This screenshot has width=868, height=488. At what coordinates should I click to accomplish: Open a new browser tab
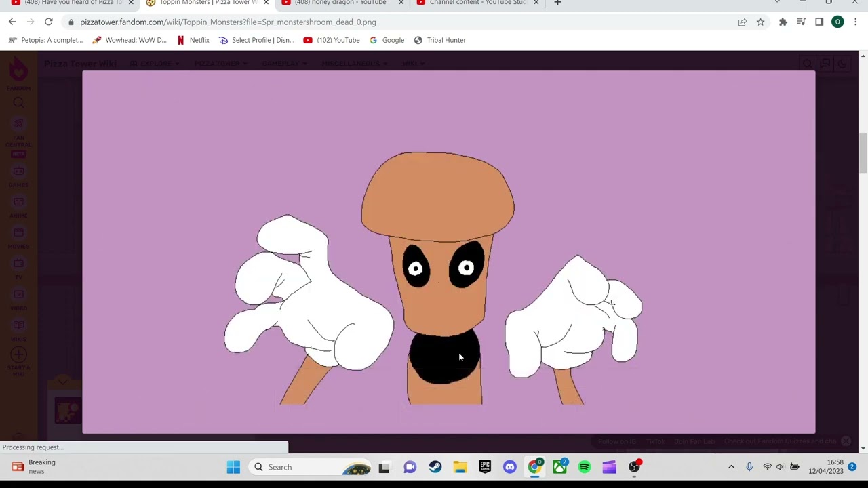point(557,3)
